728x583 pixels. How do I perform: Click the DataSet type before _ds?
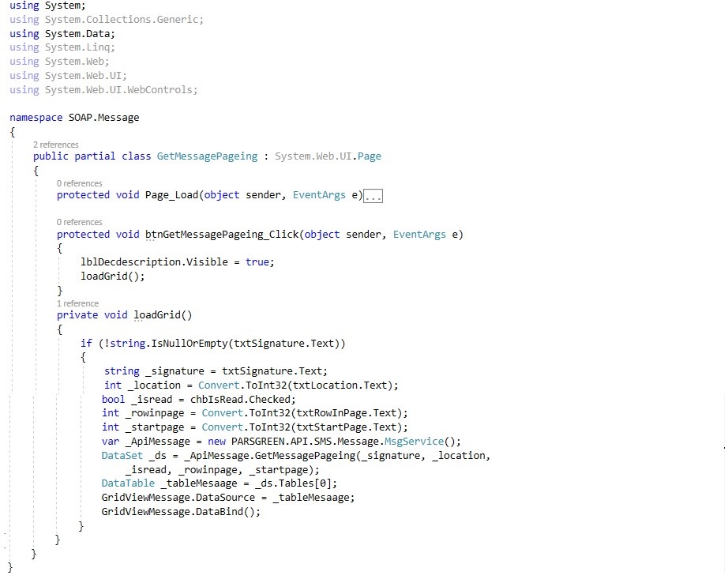point(118,456)
